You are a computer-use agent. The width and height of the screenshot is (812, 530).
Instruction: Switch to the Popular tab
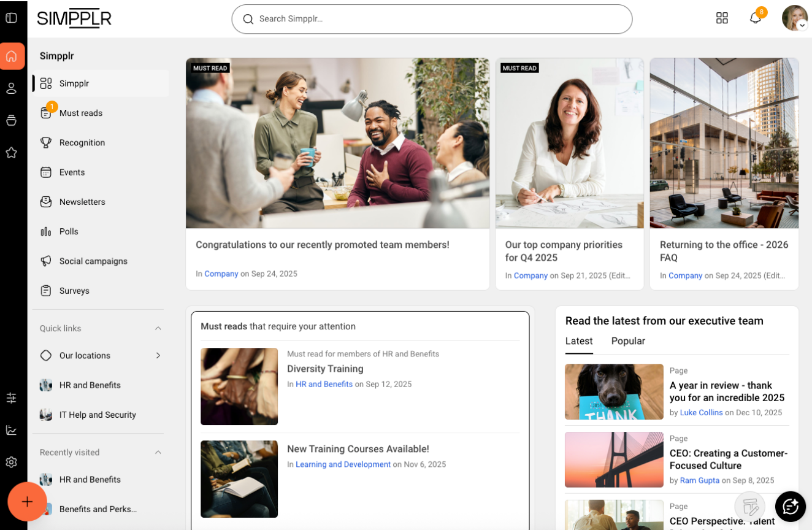coord(628,341)
